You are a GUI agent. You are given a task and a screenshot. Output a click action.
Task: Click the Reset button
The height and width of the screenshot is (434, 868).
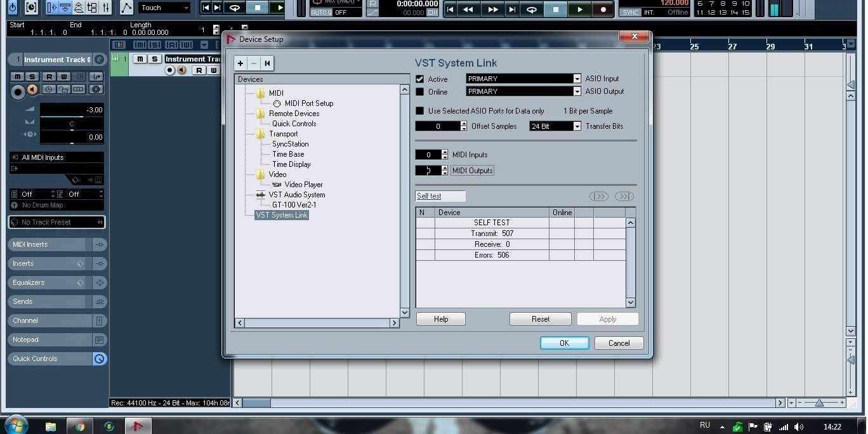point(540,319)
